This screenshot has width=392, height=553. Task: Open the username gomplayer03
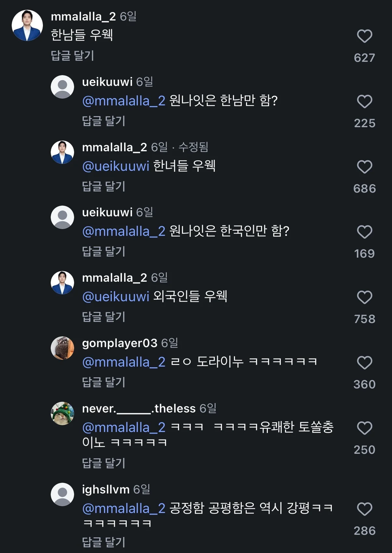[x=120, y=343]
